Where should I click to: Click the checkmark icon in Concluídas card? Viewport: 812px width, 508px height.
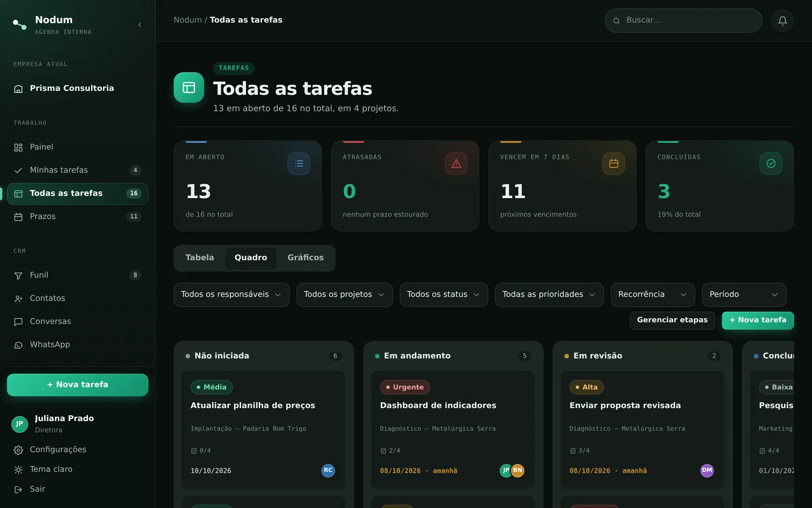point(771,164)
